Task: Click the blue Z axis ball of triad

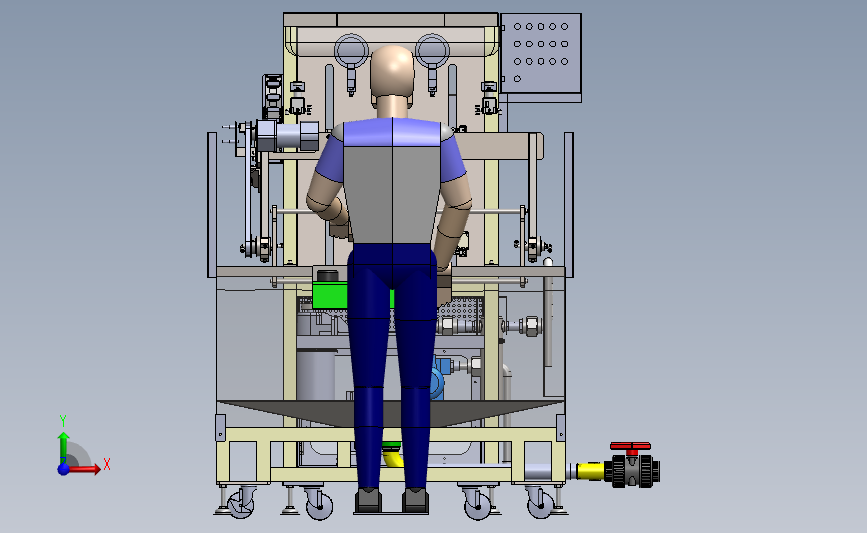Action: (x=64, y=469)
